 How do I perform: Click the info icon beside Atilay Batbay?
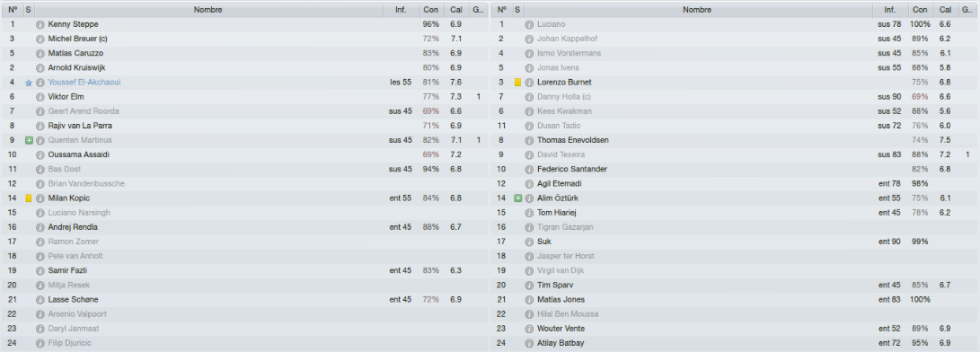pyautogui.click(x=529, y=343)
